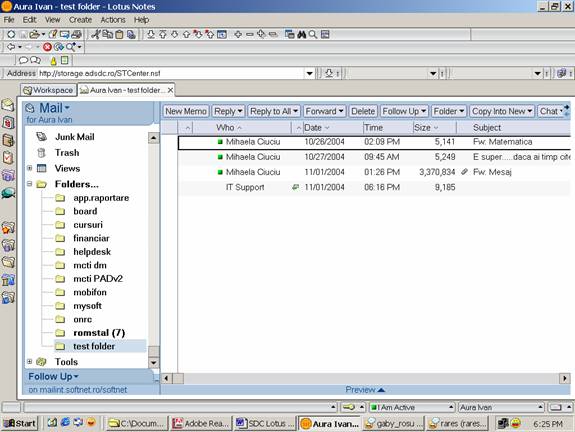
Task: Toggle sort on the Who column
Action: coord(228,128)
